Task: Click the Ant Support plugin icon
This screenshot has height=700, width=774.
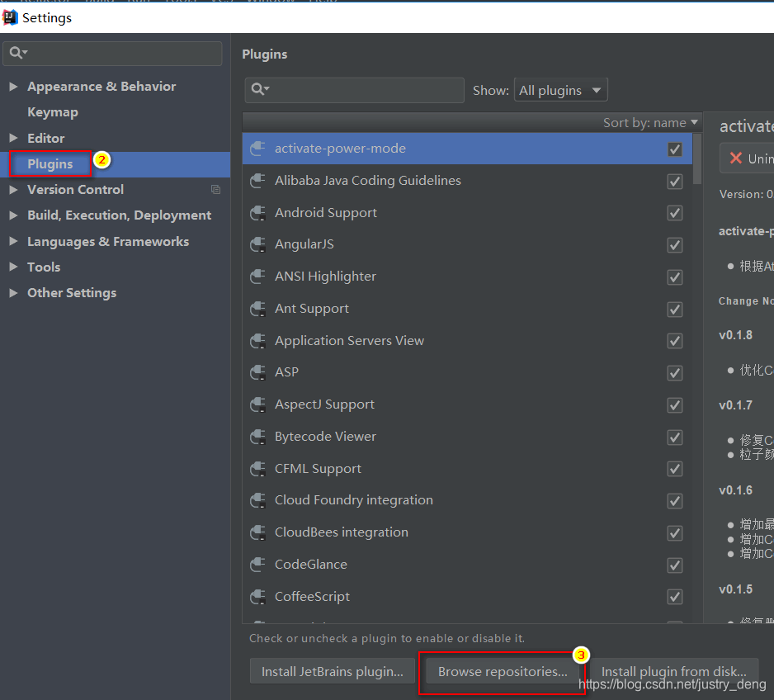Action: click(x=257, y=309)
